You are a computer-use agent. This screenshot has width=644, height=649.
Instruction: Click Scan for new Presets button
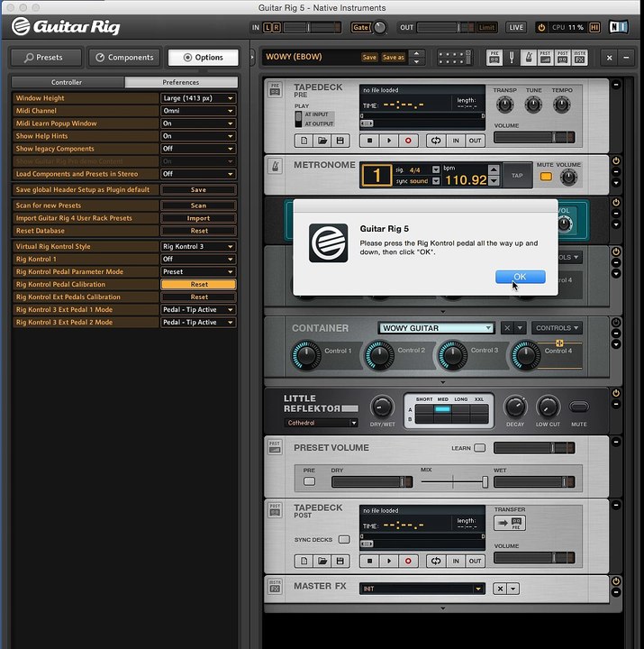point(198,206)
